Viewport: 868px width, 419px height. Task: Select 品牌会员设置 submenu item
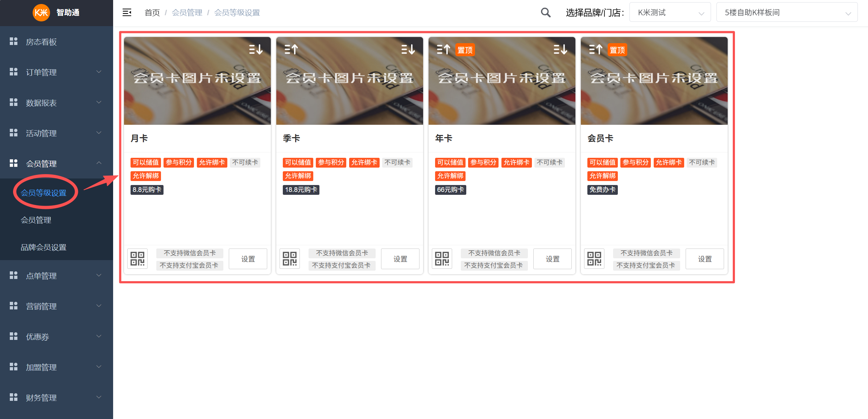tap(44, 247)
